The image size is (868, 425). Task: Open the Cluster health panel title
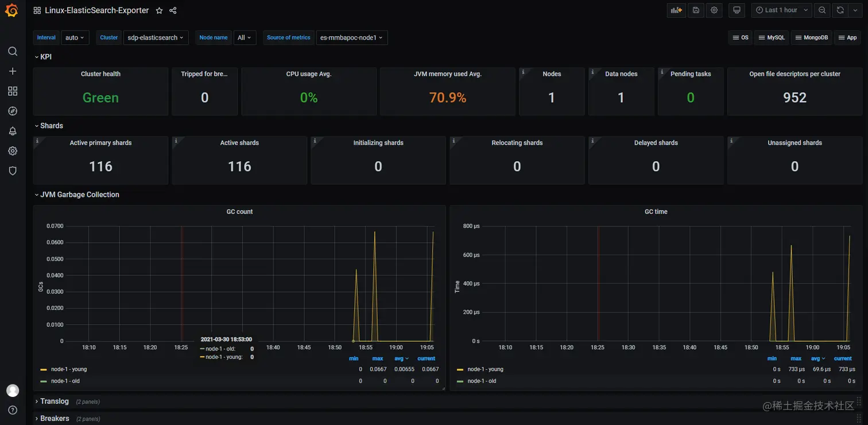100,74
